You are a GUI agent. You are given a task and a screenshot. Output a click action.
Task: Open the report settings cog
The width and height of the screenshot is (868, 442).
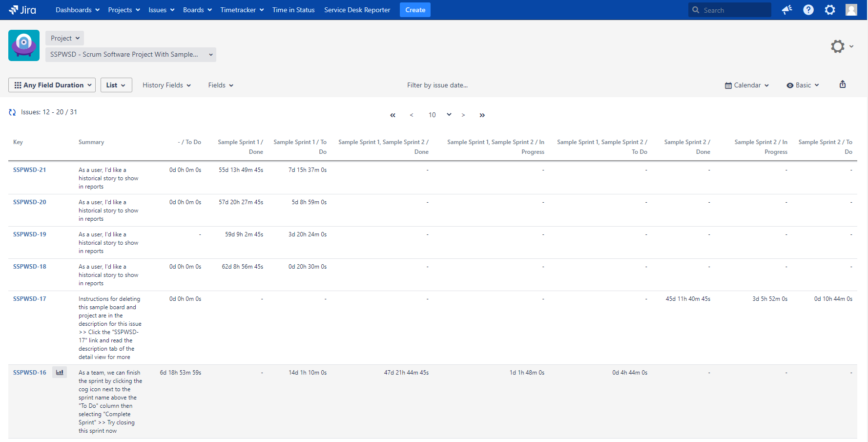point(838,46)
